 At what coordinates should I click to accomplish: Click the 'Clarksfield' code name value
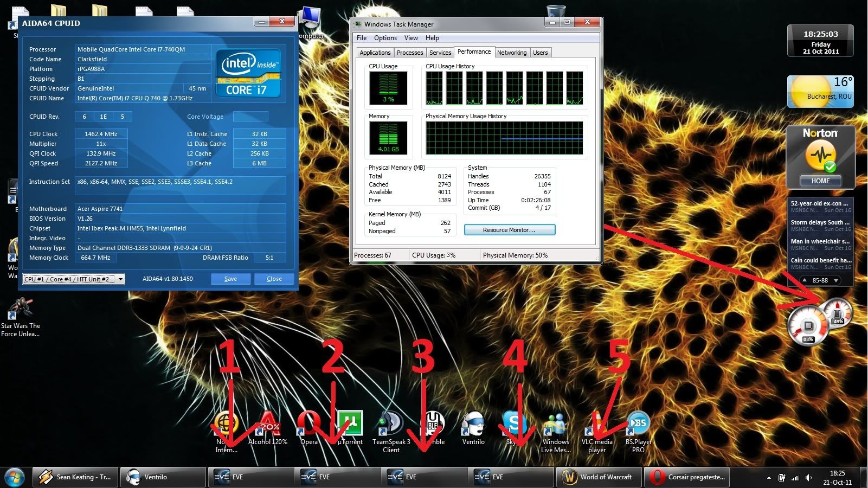pyautogui.click(x=92, y=59)
